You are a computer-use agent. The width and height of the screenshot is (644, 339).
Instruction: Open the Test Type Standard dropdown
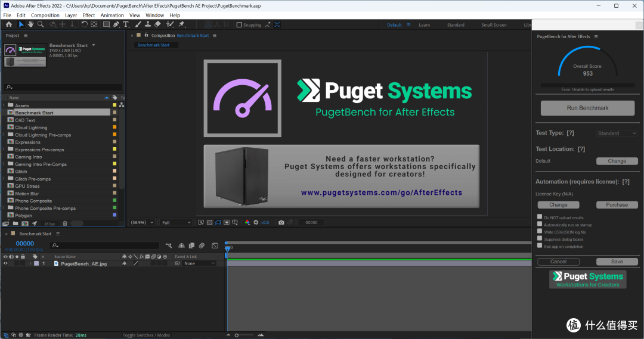coord(617,133)
